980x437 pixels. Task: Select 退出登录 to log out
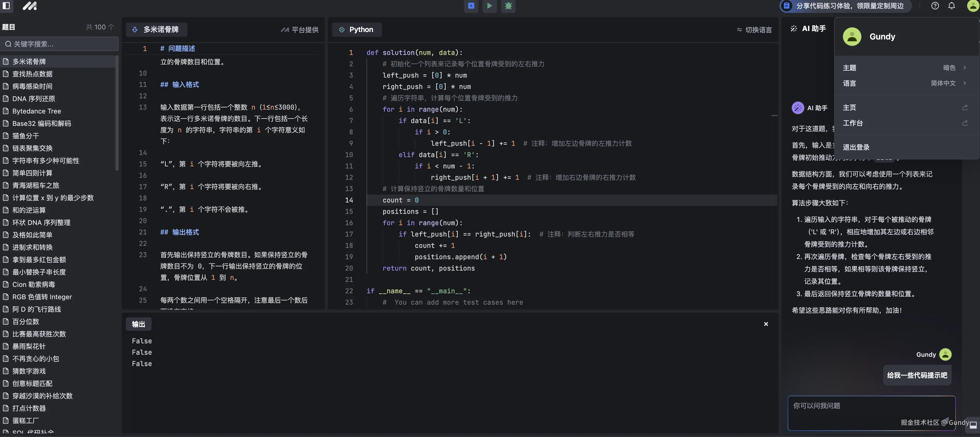856,147
